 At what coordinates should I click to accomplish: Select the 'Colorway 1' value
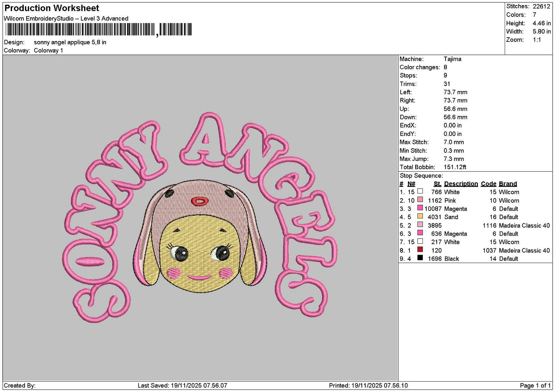click(x=48, y=50)
